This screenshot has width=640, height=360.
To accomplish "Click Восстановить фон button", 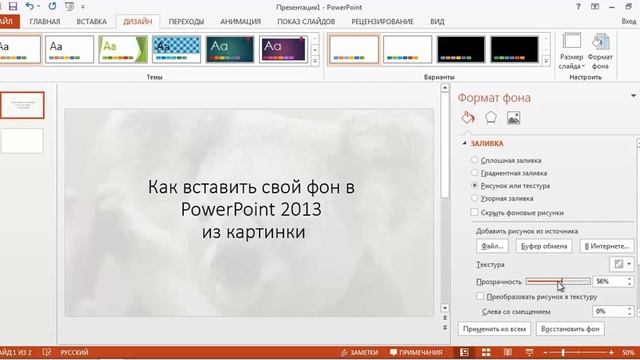I will 570,329.
